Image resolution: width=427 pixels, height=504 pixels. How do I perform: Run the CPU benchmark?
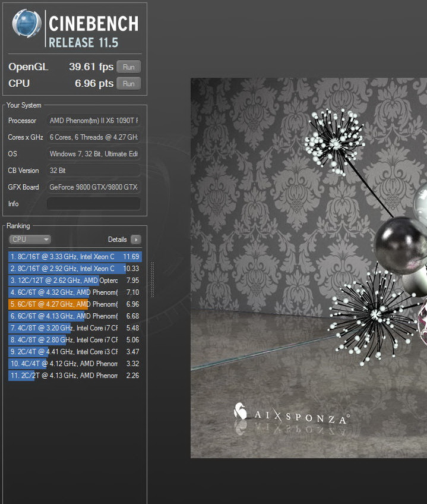(128, 84)
